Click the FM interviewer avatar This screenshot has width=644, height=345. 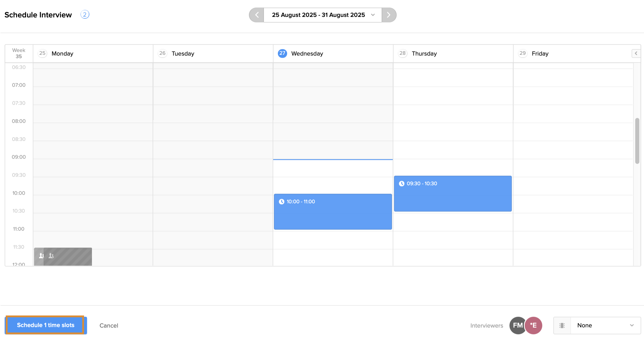517,325
